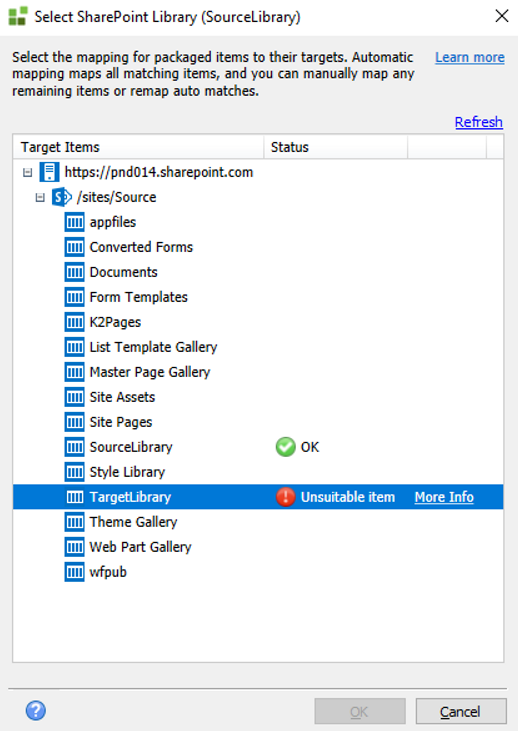Collapse the /sites/Source tree node
This screenshot has height=731, width=518.
40,198
